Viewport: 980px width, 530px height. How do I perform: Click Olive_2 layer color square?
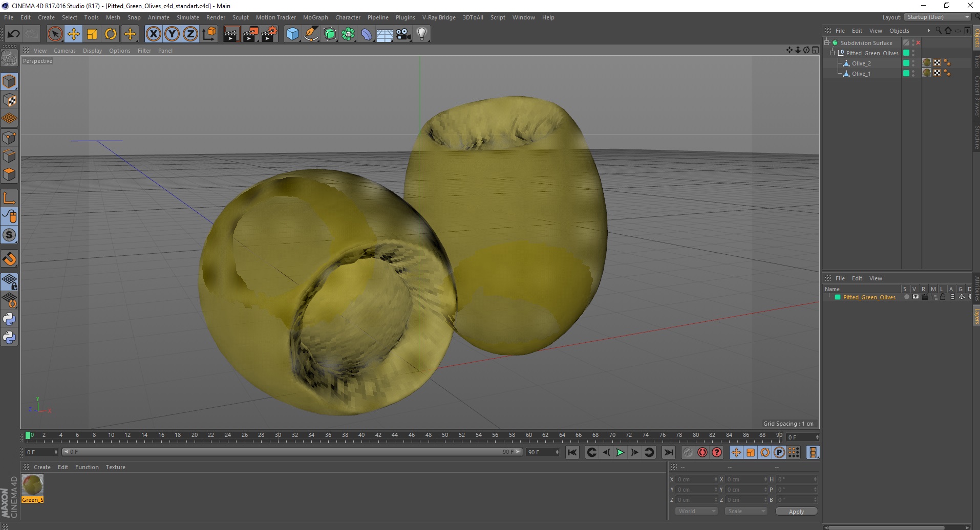coord(906,63)
